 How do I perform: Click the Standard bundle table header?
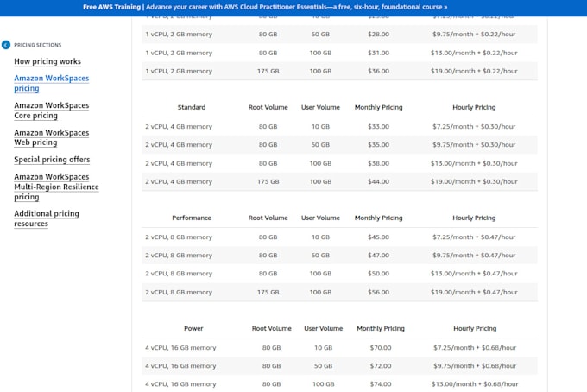(191, 108)
